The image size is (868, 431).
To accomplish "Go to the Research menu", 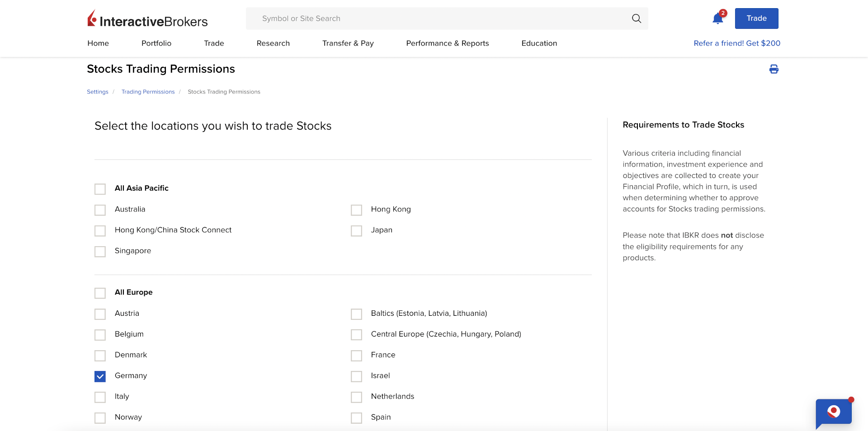I will (273, 43).
